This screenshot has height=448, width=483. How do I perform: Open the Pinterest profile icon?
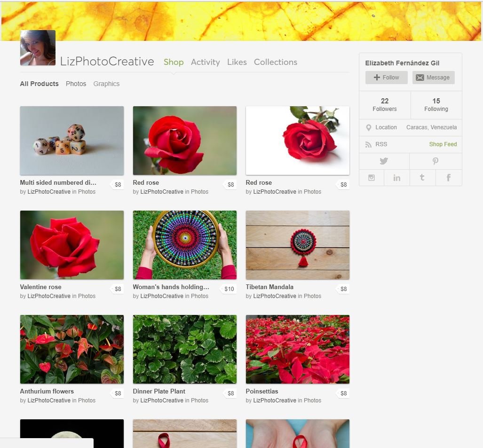435,161
